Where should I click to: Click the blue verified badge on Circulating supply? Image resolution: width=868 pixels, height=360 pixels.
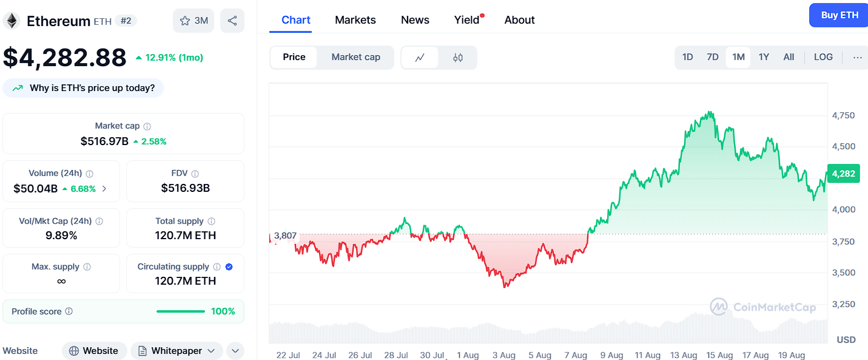pos(229,267)
